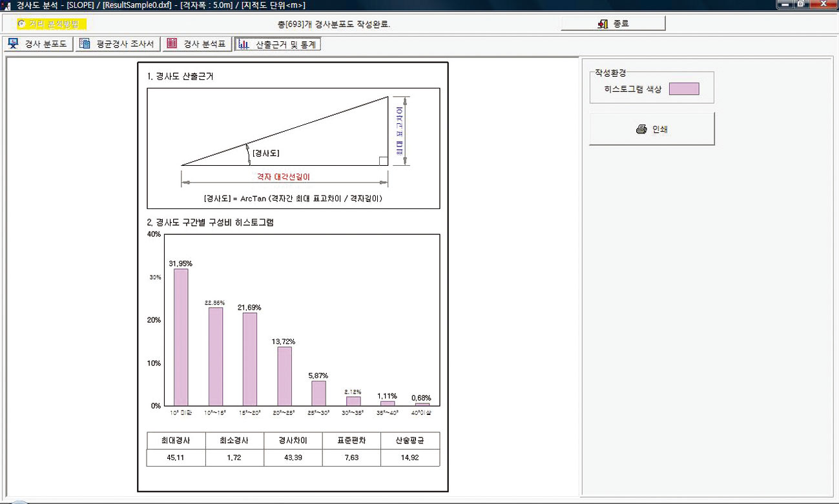The height and width of the screenshot is (504, 839).
Task: Switch to the 평균경사 조사서 tab
Action: click(116, 44)
